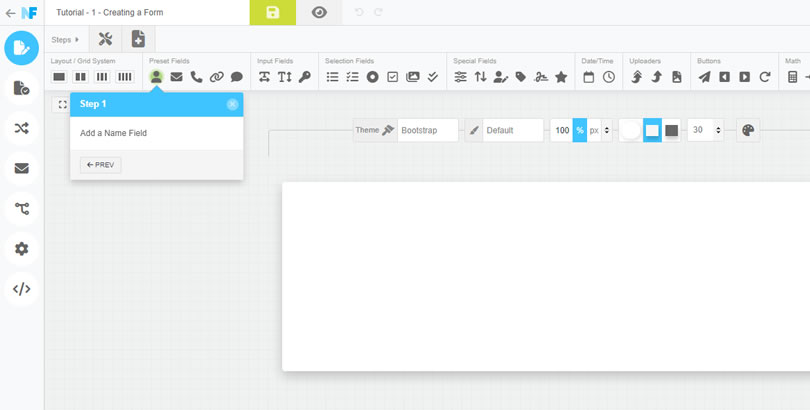
Task: Open the Default style dropdown
Action: click(512, 130)
